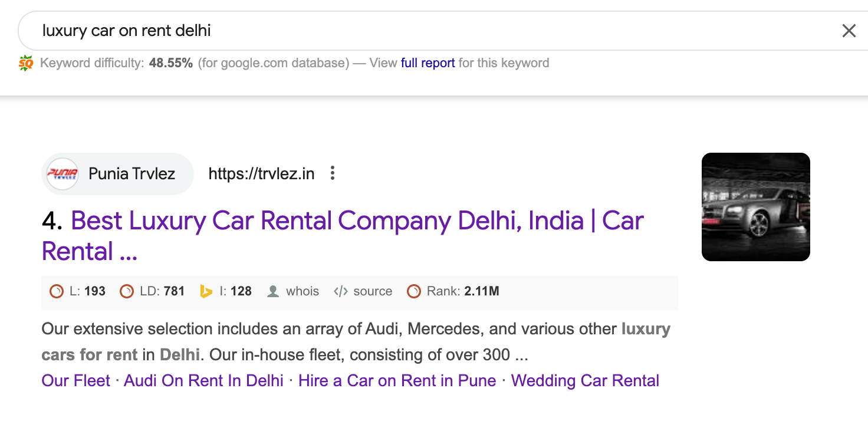The width and height of the screenshot is (868, 421).
Task: Open 'Hire a Car on Rent in Pune' sitelink
Action: click(397, 381)
